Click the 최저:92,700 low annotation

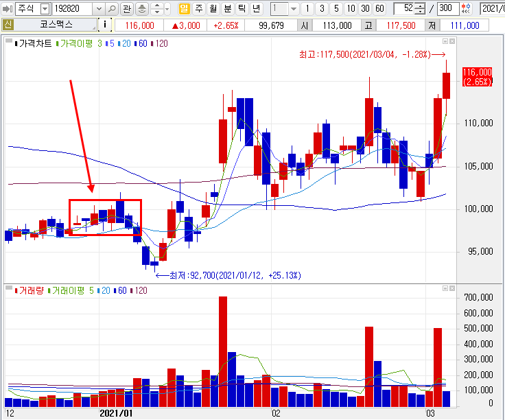point(228,275)
